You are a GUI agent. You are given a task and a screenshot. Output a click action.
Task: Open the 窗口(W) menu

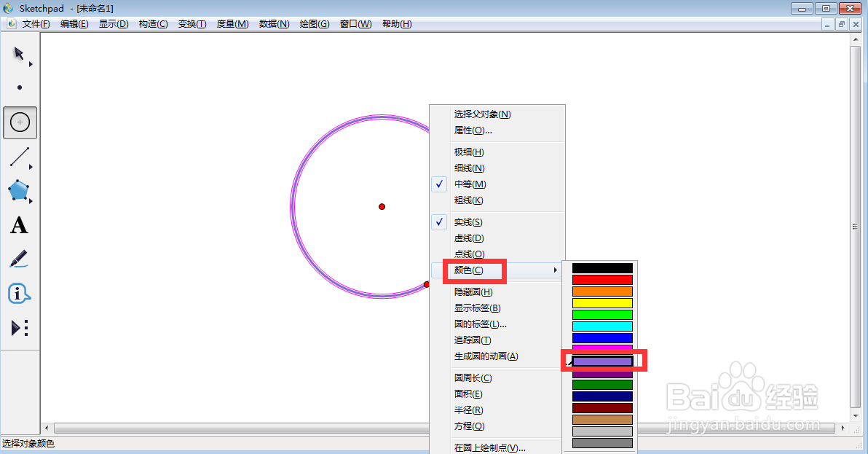355,24
